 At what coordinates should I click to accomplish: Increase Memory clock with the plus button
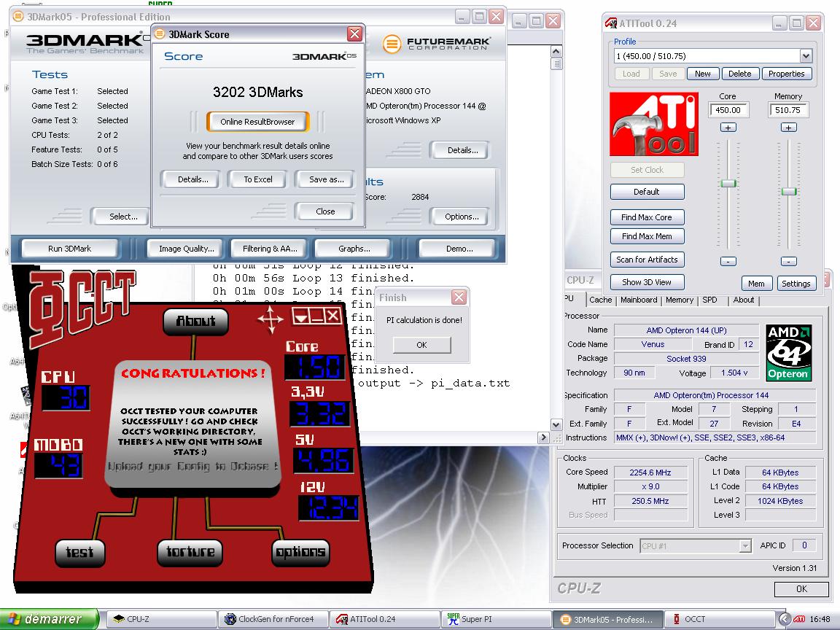coord(788,128)
